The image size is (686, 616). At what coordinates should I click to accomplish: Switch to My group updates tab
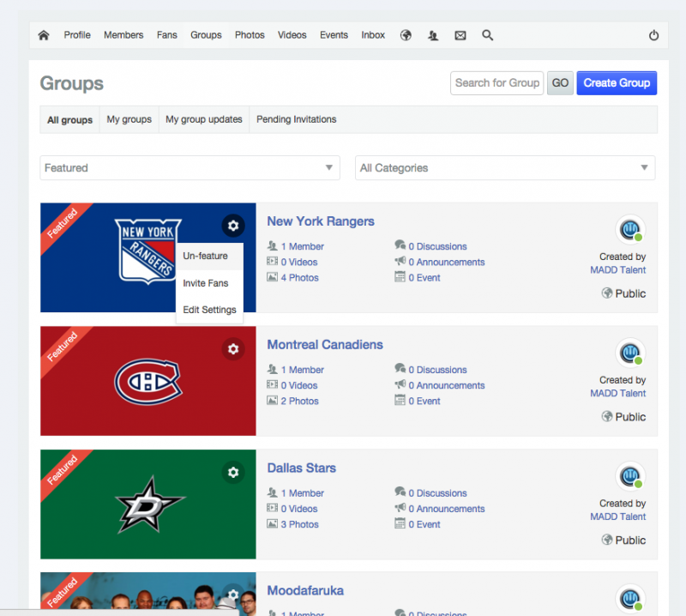click(204, 119)
